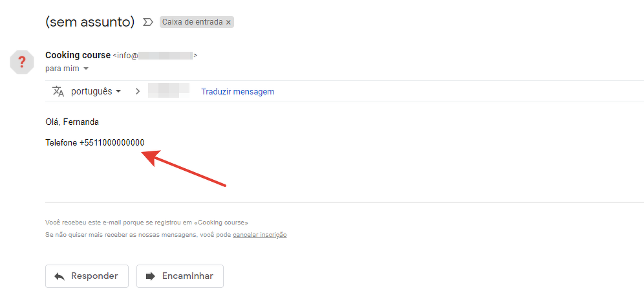Click the (sem assunto) subject heading
The height and width of the screenshot is (306, 644).
coord(90,22)
